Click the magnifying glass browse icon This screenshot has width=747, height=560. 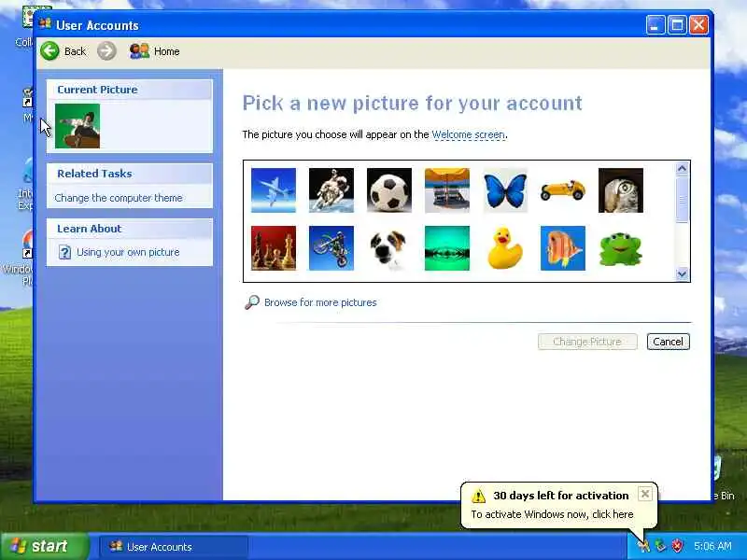[252, 302]
